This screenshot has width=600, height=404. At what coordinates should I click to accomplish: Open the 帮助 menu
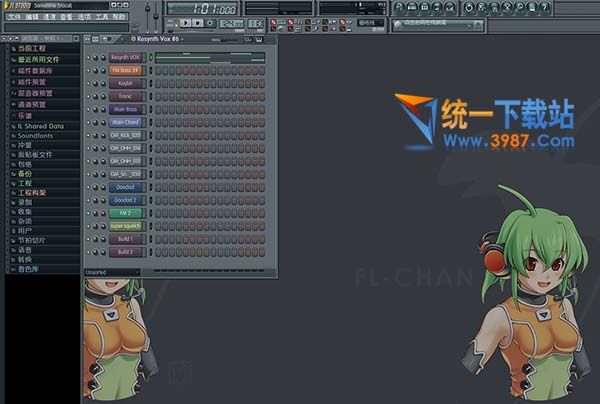(119, 17)
